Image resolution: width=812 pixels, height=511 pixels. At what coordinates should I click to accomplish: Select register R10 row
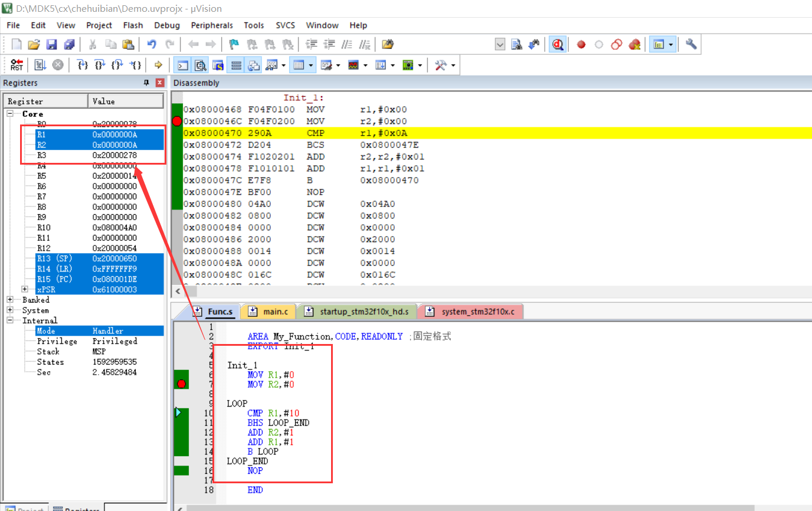pyautogui.click(x=99, y=227)
